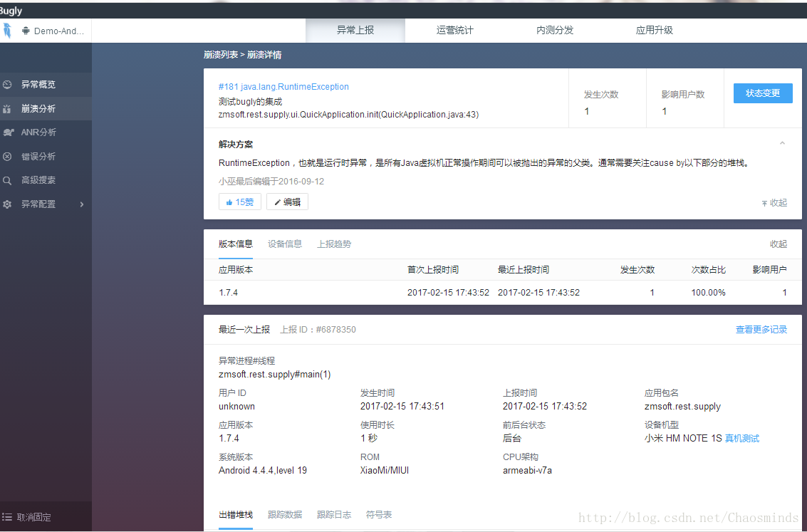Click the 后台 foreground state value
The width and height of the screenshot is (807, 532).
click(512, 439)
